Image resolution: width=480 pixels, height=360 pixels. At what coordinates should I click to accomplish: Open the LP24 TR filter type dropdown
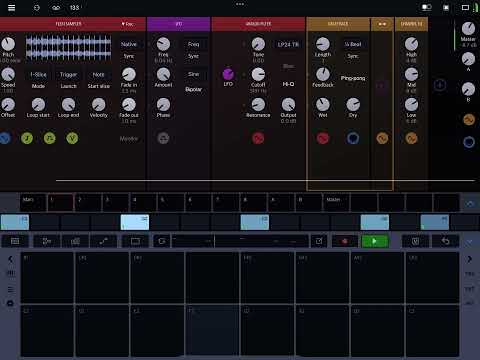[288, 44]
